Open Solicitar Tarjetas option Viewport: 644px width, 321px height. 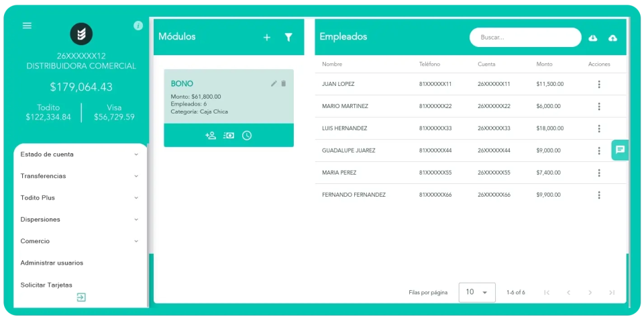(x=46, y=285)
